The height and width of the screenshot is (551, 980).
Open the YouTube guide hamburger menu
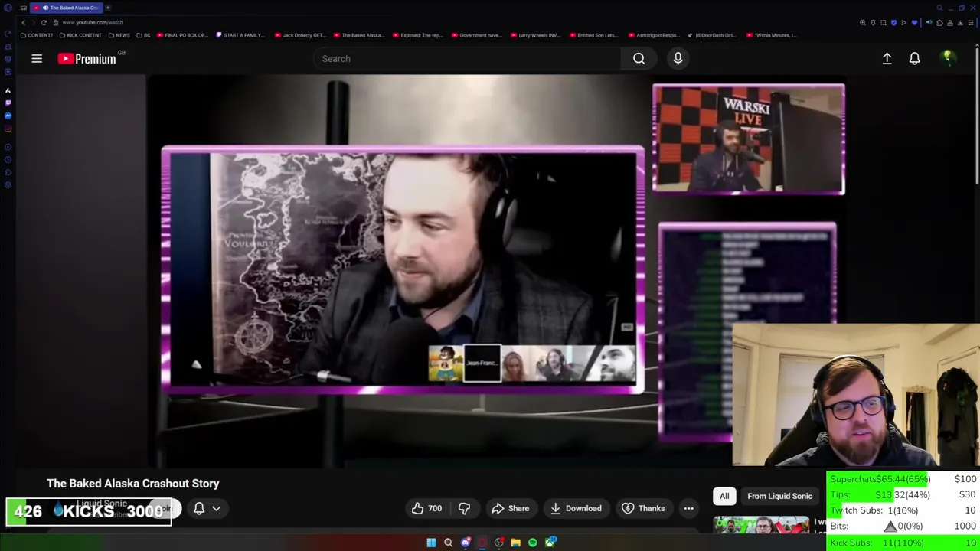(37, 59)
